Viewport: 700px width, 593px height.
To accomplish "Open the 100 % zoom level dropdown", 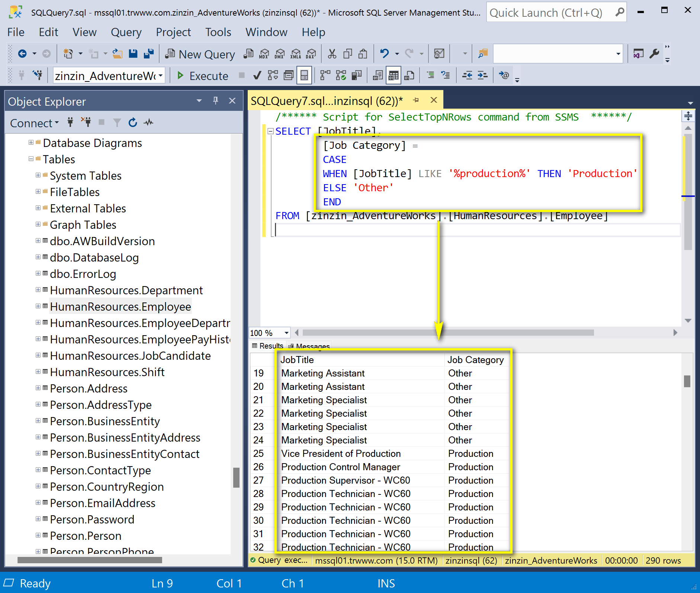I will pos(286,333).
